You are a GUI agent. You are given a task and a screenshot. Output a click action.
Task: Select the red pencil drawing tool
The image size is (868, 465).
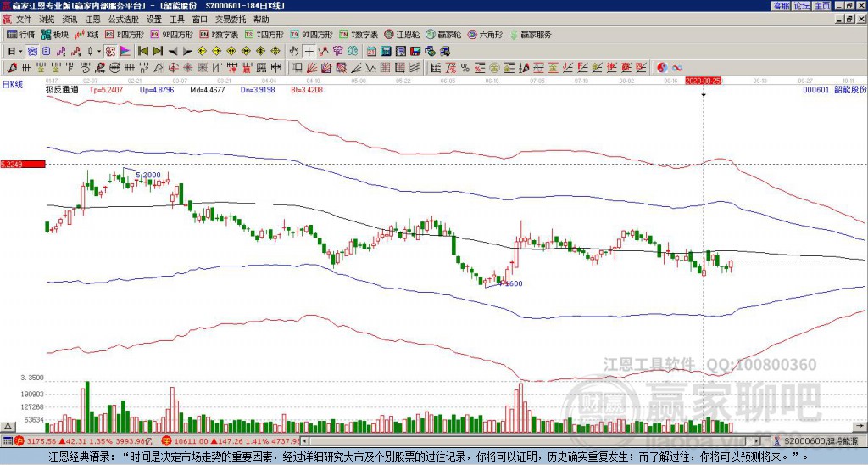click(x=11, y=68)
